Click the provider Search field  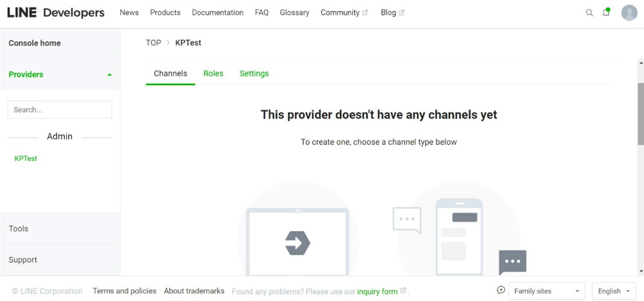tap(59, 110)
